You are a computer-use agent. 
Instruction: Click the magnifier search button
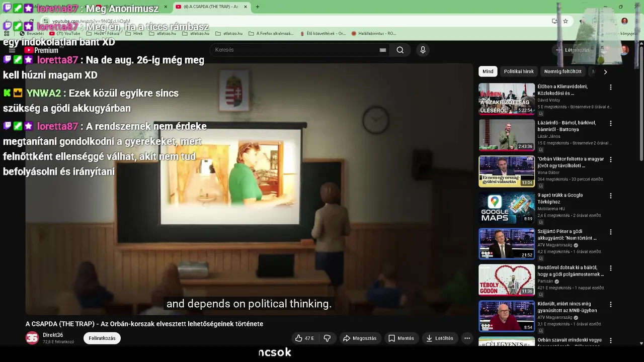tap(400, 50)
